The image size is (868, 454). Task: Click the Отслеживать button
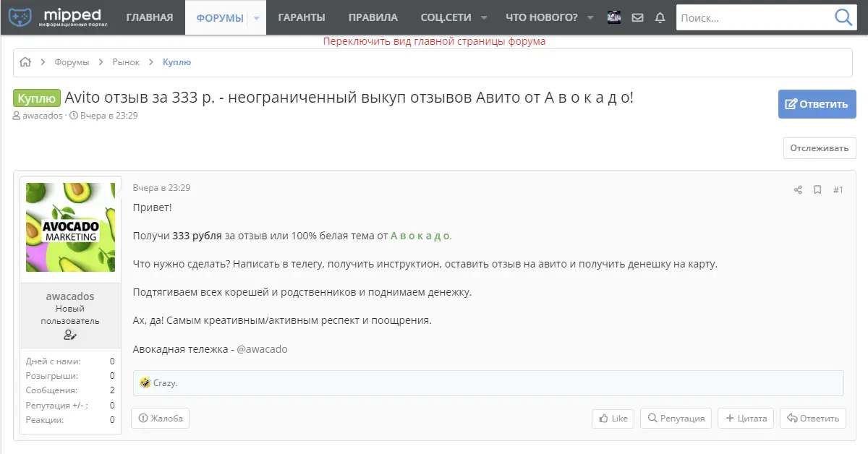click(x=820, y=148)
